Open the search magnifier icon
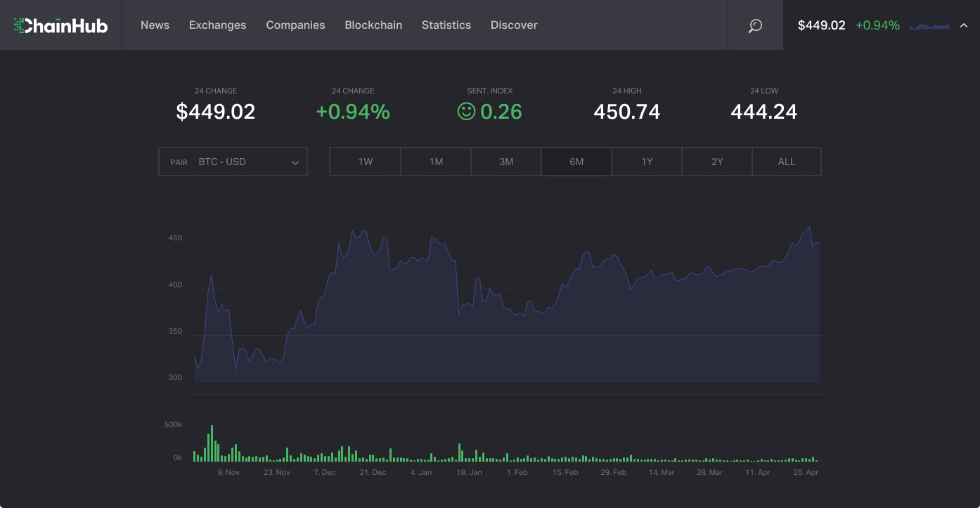The width and height of the screenshot is (980, 508). point(755,25)
